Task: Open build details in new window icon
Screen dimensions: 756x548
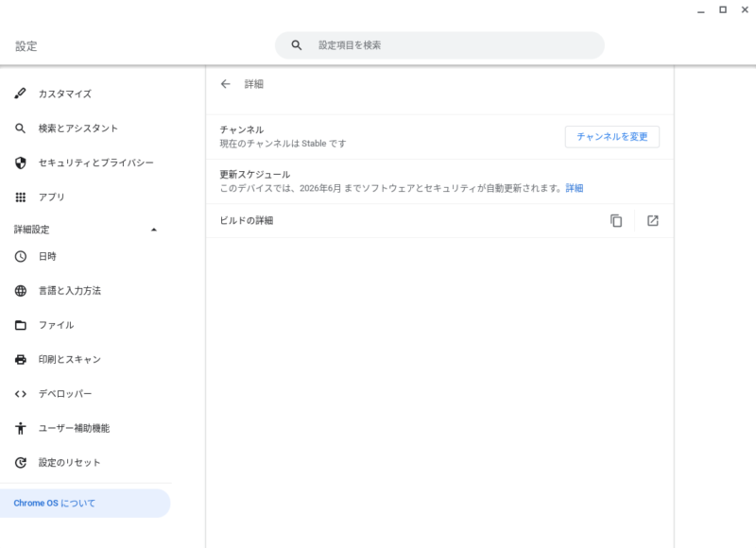Action: pyautogui.click(x=653, y=221)
